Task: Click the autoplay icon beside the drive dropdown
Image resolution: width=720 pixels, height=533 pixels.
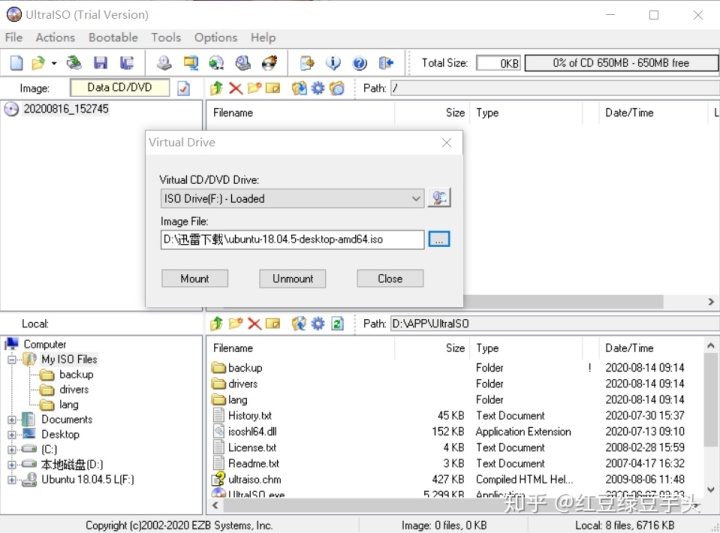Action: (439, 198)
